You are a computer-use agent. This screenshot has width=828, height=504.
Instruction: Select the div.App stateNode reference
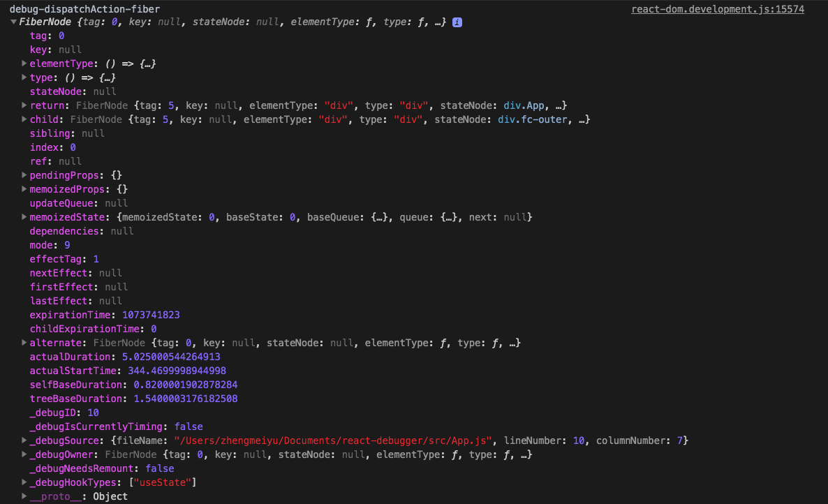524,105
